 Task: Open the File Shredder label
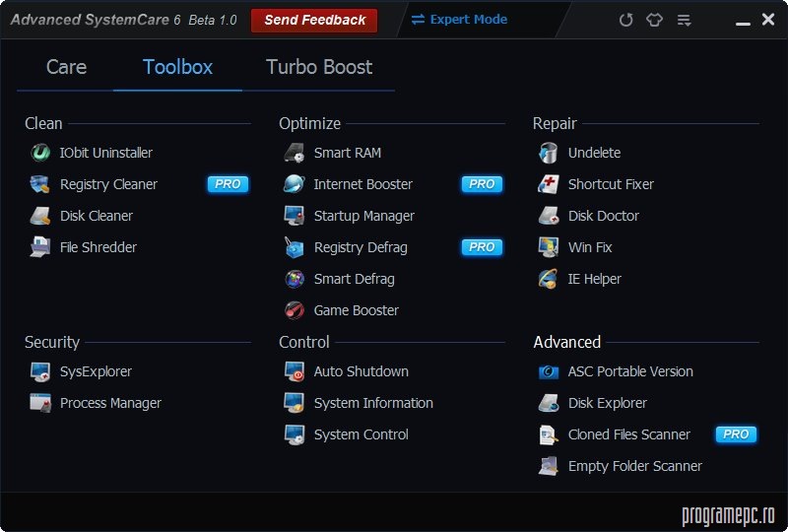(x=98, y=247)
